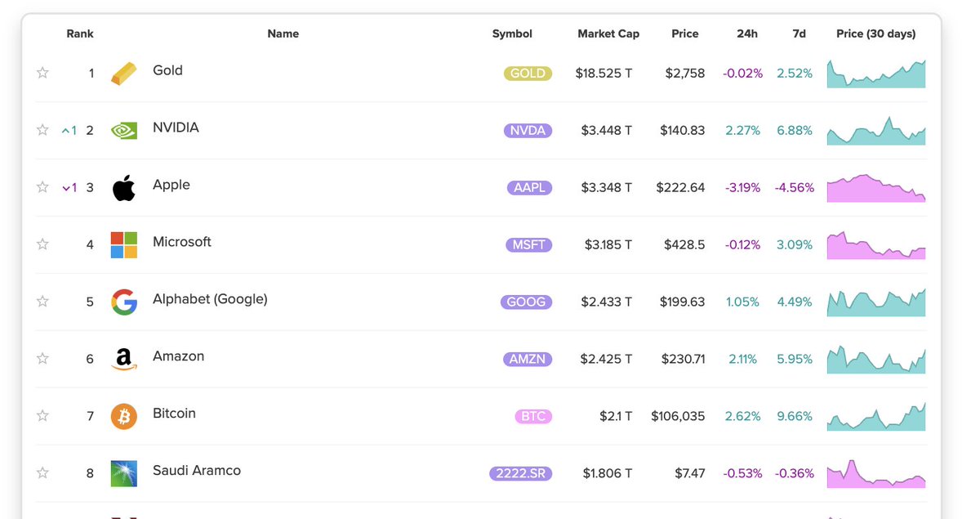The height and width of the screenshot is (519, 980).
Task: Click the Gold bar icon
Action: pyautogui.click(x=124, y=73)
